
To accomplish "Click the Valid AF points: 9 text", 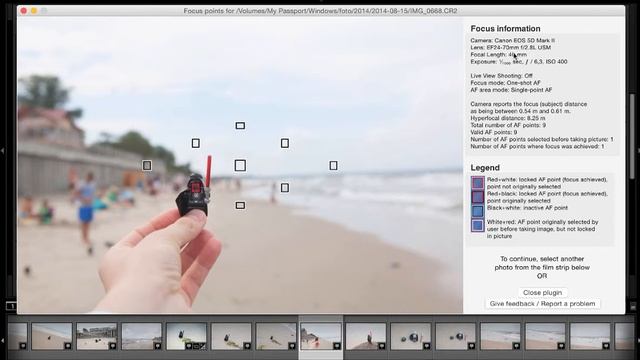I will [x=493, y=132].
